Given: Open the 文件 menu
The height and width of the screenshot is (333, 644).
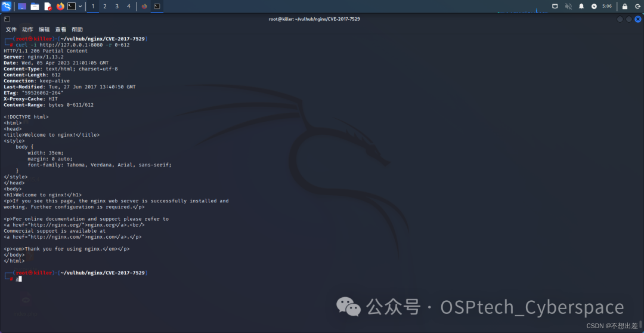Looking at the screenshot, I should coord(11,30).
